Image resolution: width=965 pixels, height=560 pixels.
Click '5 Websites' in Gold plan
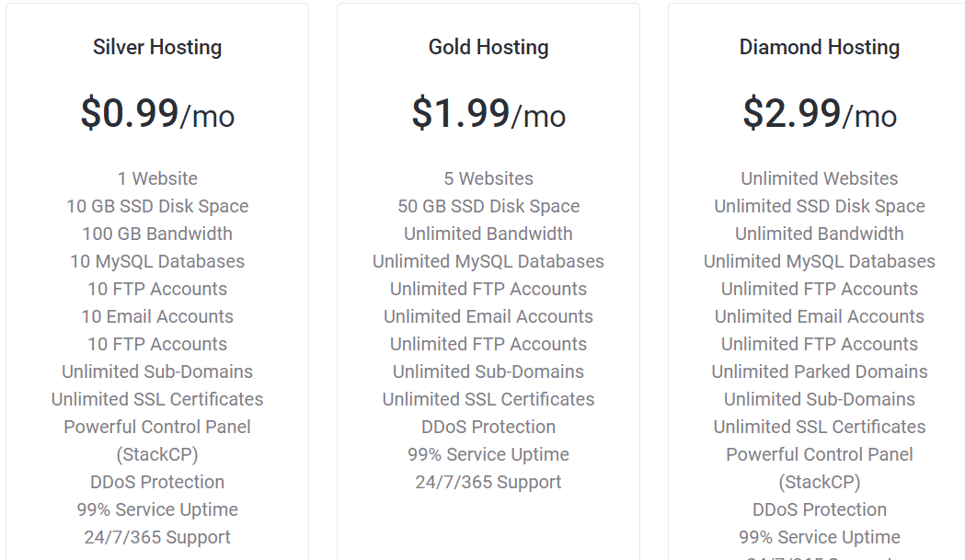tap(488, 178)
